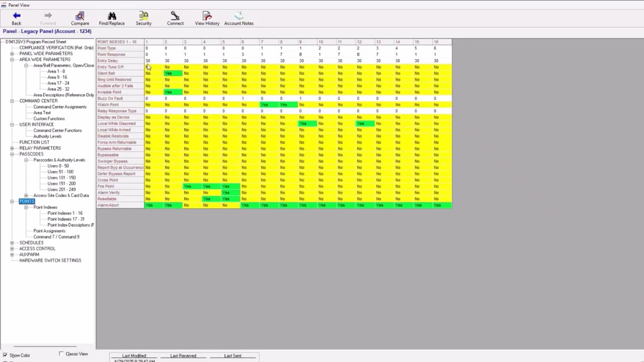Select Authority Levels tree item
Viewport: 644px width, 362px height.
coord(47,137)
